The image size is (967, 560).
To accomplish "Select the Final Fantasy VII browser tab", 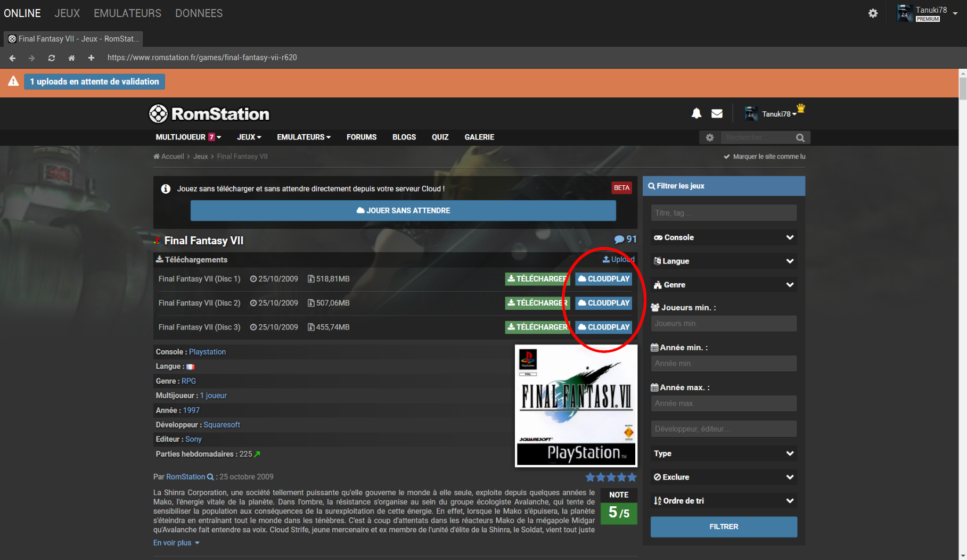I will pos(73,39).
